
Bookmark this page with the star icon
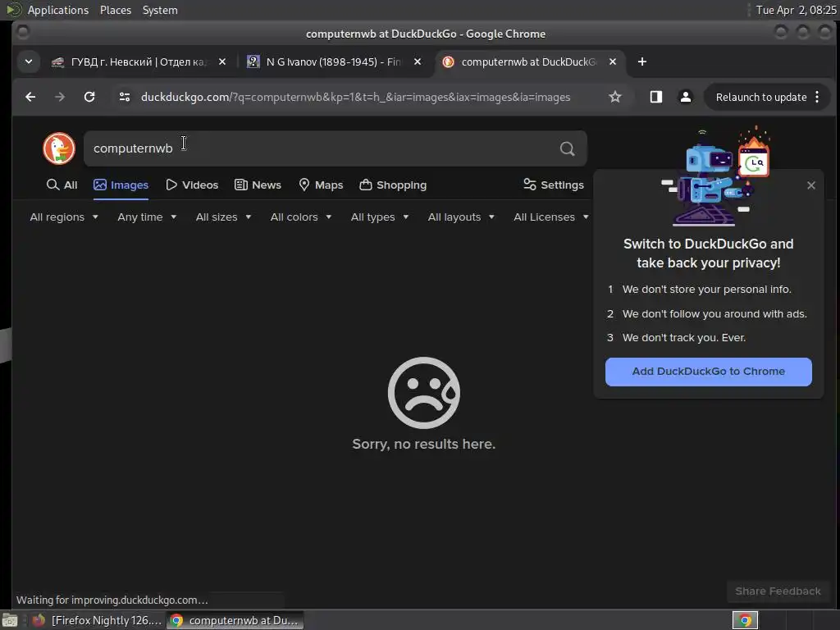click(615, 97)
